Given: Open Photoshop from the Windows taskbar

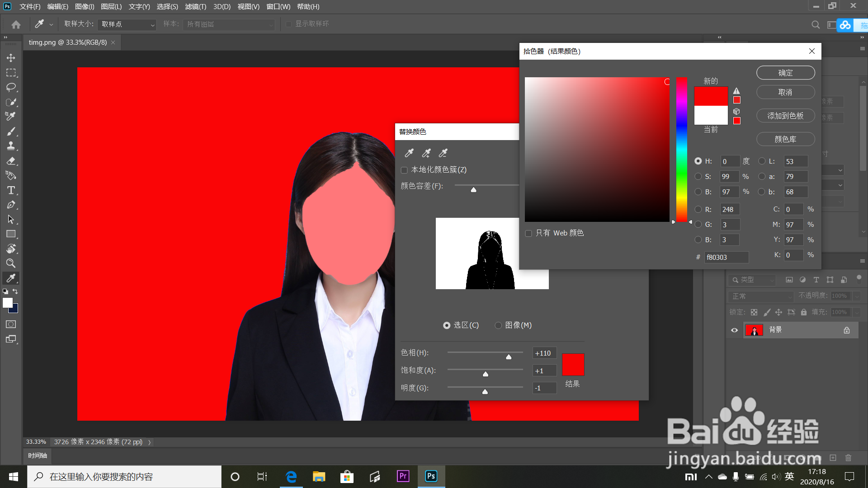Looking at the screenshot, I should click(x=431, y=476).
